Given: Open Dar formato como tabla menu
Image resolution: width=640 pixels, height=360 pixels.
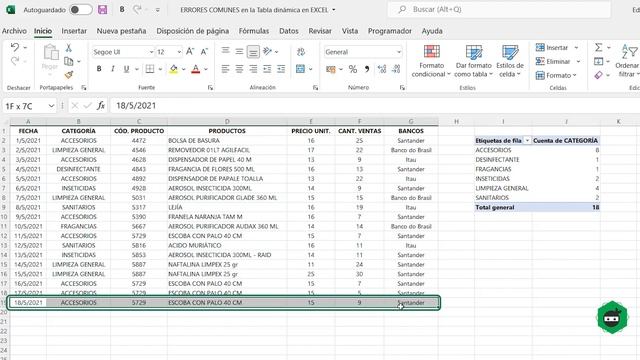Looking at the screenshot, I should [x=473, y=61].
